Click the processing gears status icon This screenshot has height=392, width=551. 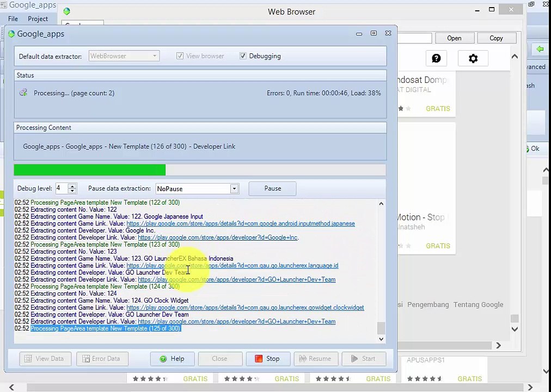[x=23, y=93]
